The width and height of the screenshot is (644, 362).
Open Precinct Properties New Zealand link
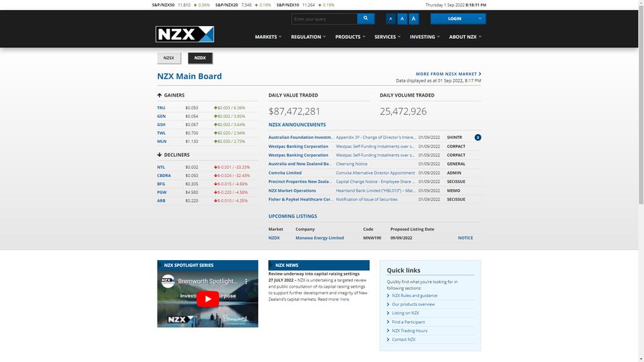pos(300,182)
